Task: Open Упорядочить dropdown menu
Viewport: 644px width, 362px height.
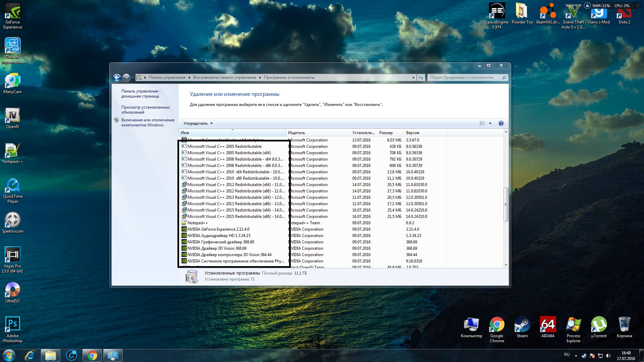Action: pos(198,123)
